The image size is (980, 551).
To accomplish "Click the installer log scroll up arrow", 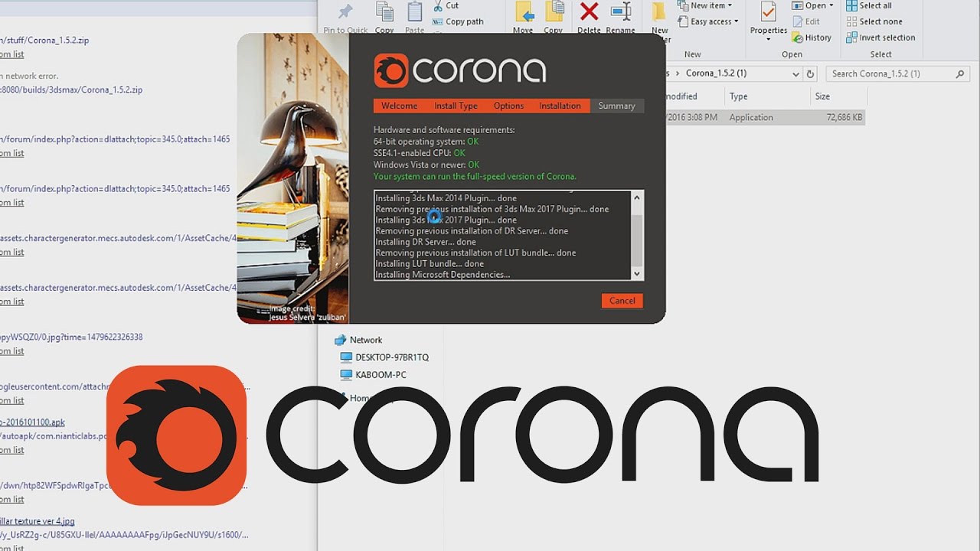I will (637, 197).
